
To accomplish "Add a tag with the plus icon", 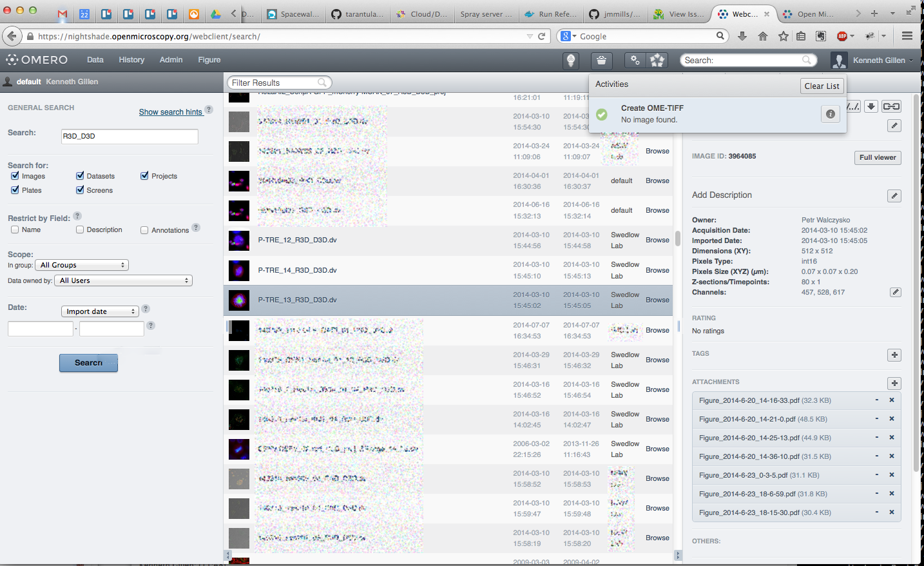I will point(894,355).
